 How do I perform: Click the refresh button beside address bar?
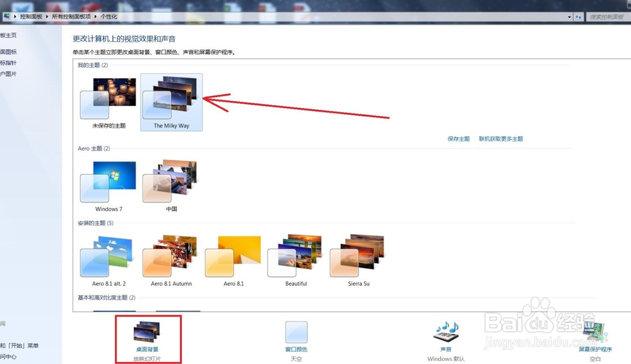[578, 17]
